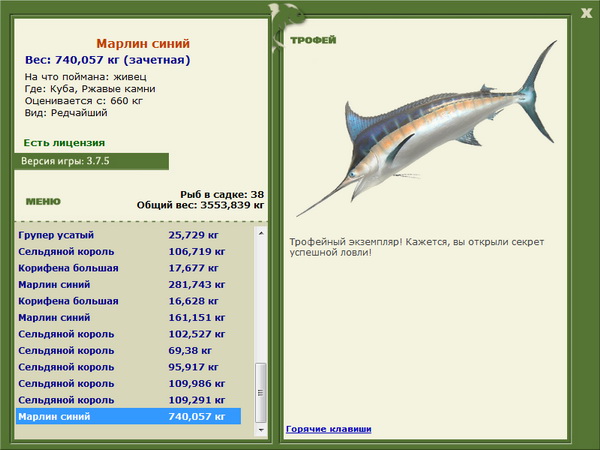Screen dimensions: 600x450
Task: Click the ТРОФЕЙ heading
Action: [x=313, y=40]
